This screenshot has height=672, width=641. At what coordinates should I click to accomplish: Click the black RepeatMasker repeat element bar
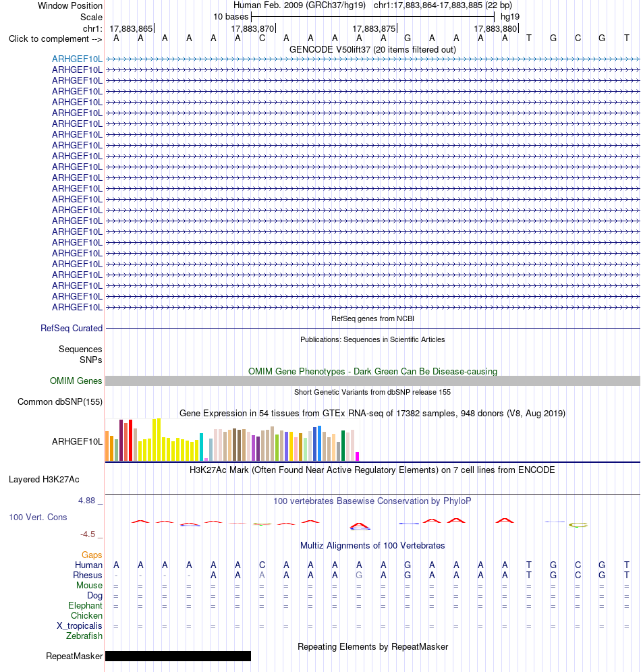point(178,656)
